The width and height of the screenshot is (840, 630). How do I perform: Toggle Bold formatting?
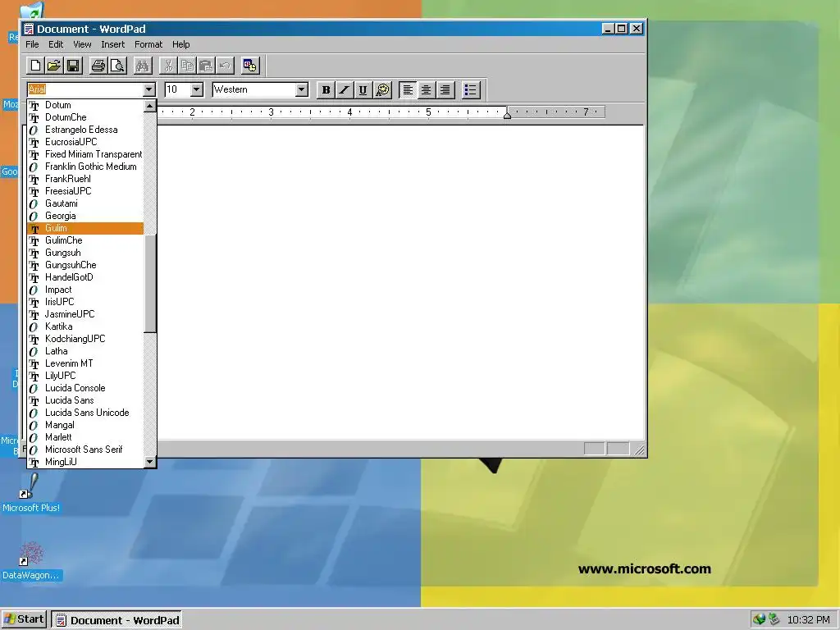[326, 89]
